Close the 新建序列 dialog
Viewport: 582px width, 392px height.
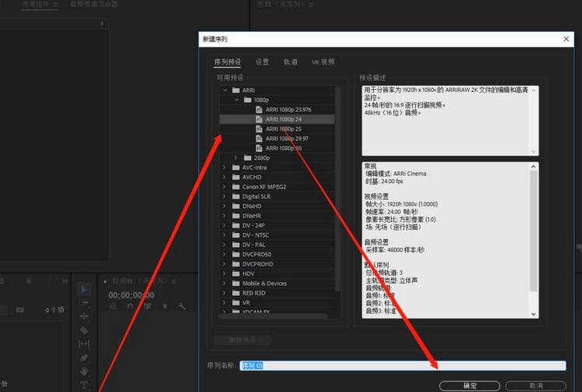tap(566, 39)
